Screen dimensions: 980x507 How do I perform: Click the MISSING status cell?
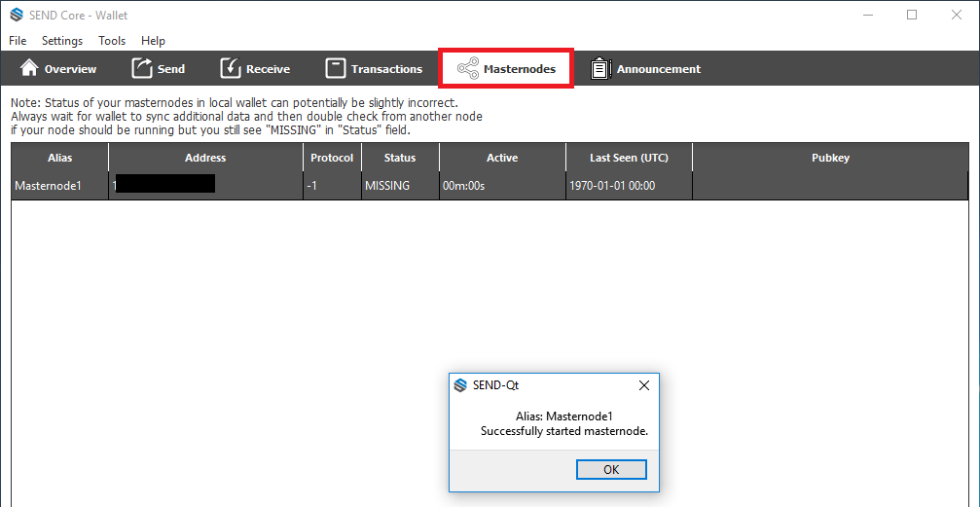pyautogui.click(x=400, y=186)
